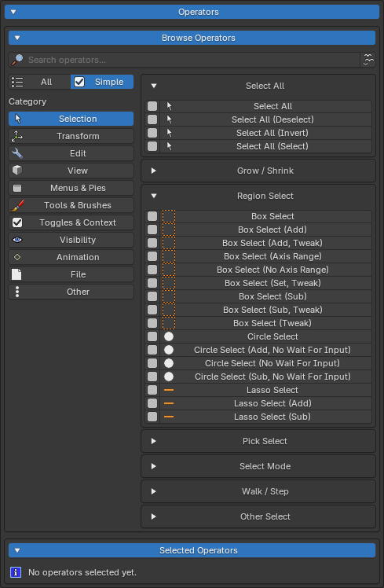This screenshot has height=588, width=384.
Task: Click the magnifier icon in search field
Action: (17, 60)
